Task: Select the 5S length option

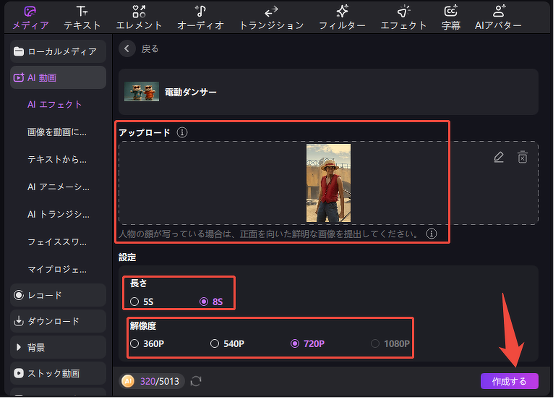Action: (142, 302)
